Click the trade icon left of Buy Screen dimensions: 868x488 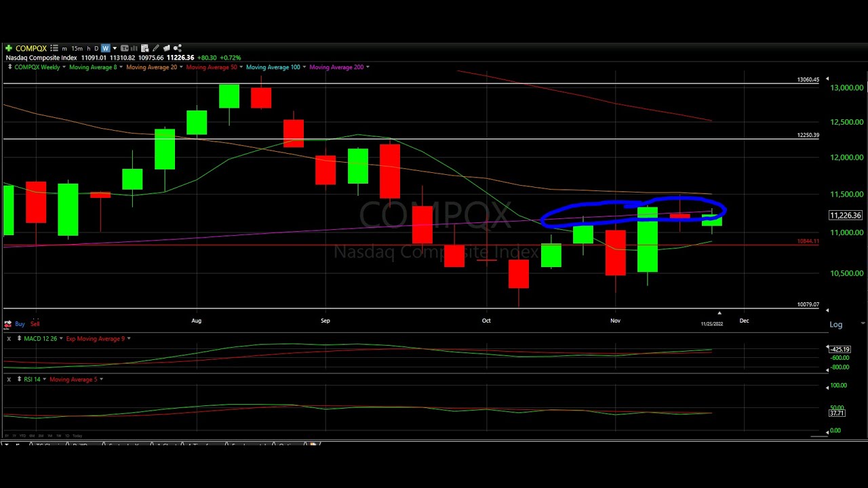pos(7,324)
